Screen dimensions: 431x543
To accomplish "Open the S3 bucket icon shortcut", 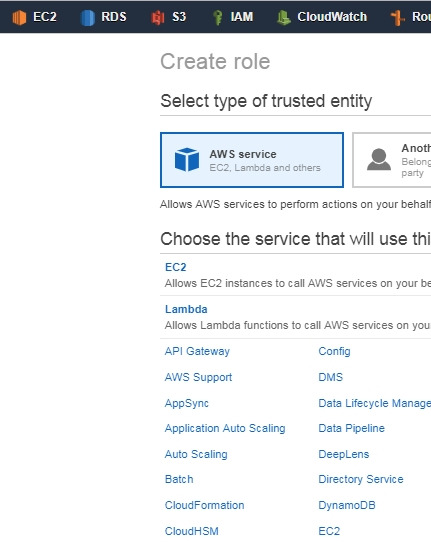I will (x=158, y=18).
